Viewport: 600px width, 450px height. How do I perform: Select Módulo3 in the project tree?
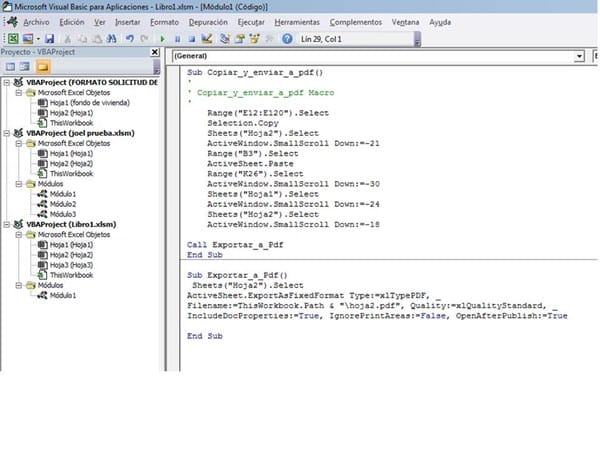coord(62,212)
